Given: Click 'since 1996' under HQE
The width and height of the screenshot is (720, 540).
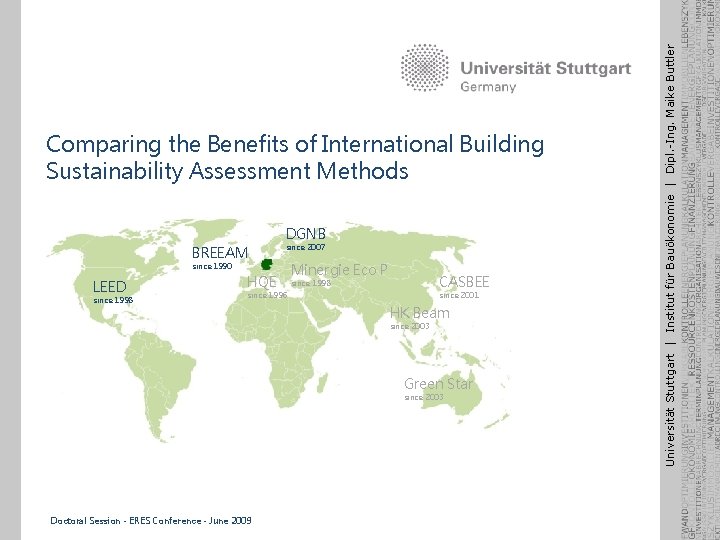Looking at the screenshot, I should click(x=267, y=295).
